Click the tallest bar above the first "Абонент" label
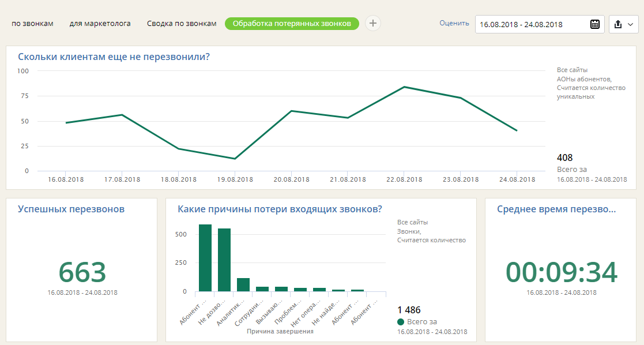Viewport: 644px width, 345px height. click(205, 258)
